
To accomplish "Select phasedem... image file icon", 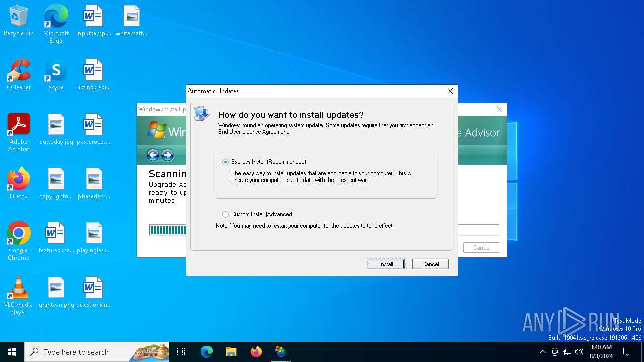I will tap(94, 184).
